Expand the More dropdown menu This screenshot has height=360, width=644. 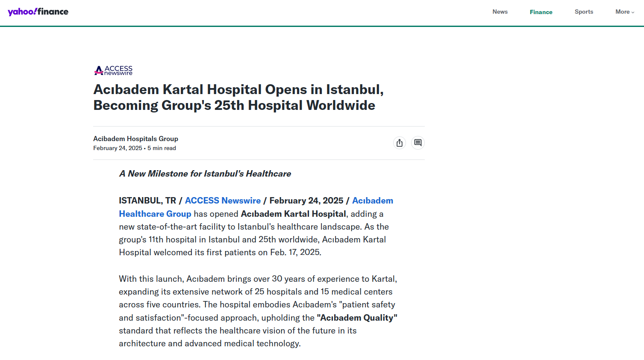click(x=625, y=12)
